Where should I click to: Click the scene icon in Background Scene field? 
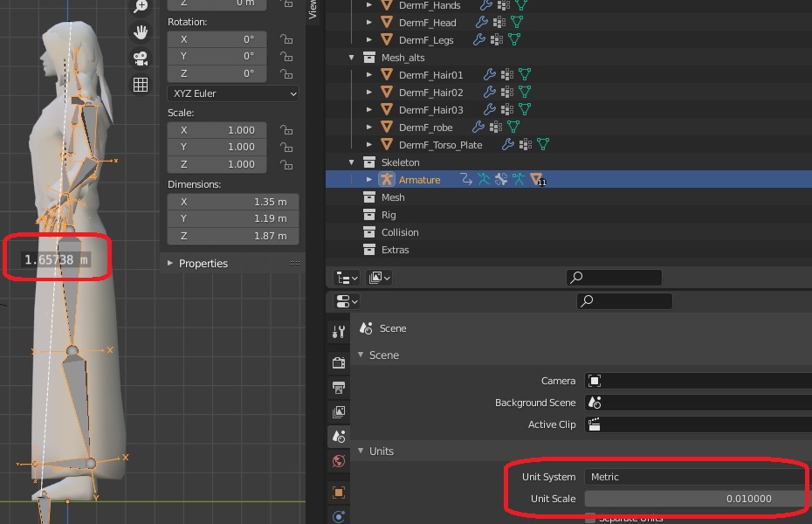tap(595, 403)
